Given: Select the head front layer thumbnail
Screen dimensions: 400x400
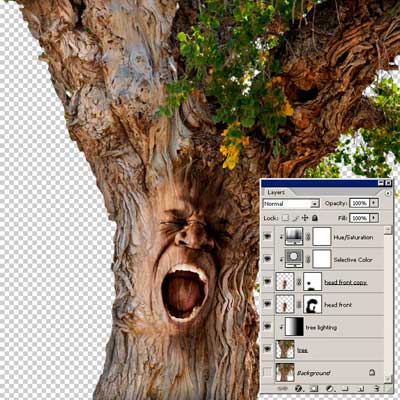Looking at the screenshot, I should click(x=285, y=304).
